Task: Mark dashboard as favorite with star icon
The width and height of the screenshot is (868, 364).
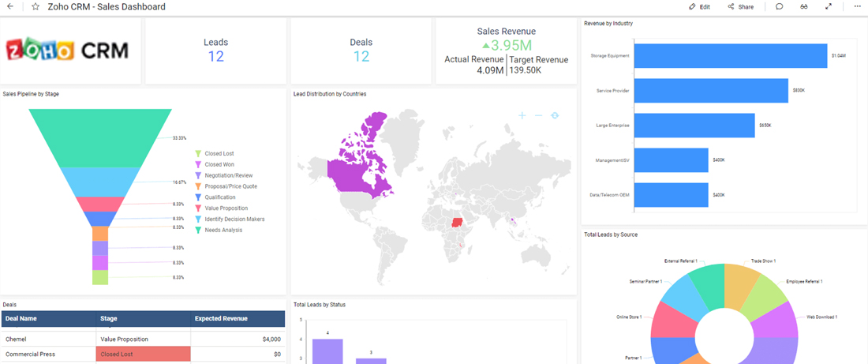Action: point(36,7)
